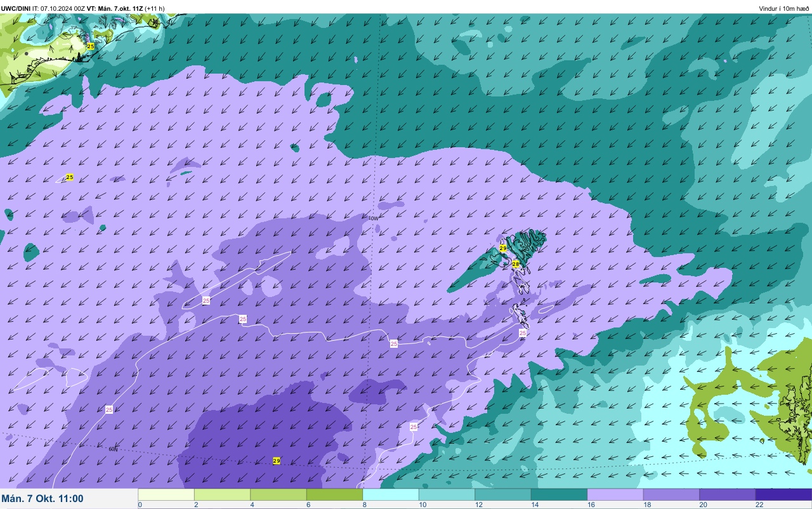Click the 'Vindur í 10m hæð' title text
This screenshot has width=812, height=509.
tap(784, 8)
